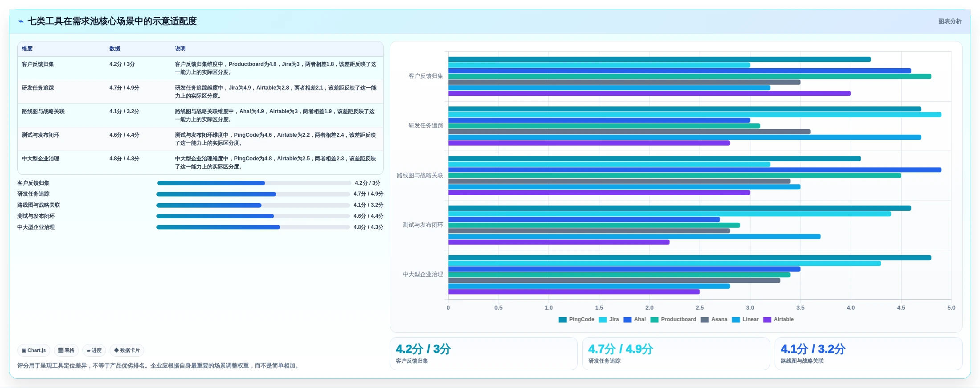Click table value 4.6分 / 4.4分 in the 数据 column
This screenshot has height=388, width=980.
pos(124,135)
